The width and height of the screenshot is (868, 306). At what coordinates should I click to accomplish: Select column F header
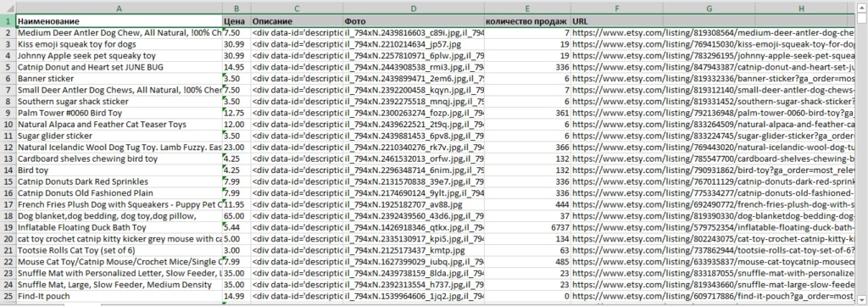tap(617, 8)
